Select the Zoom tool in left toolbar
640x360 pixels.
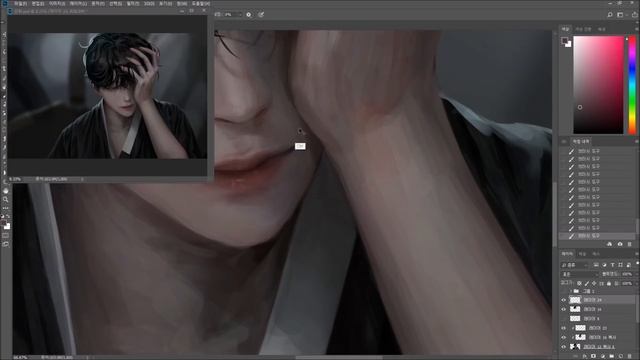pos(5,200)
